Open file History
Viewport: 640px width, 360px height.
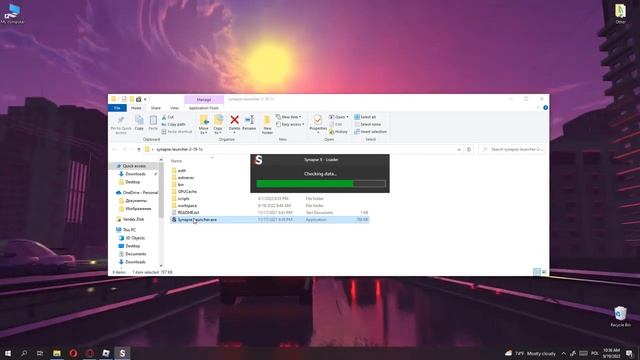coord(338,132)
